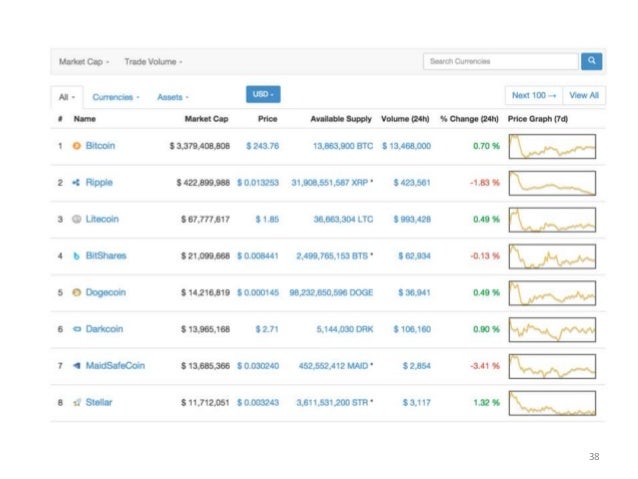The width and height of the screenshot is (638, 479).
Task: Click Bitcoin supply 13,863,900 BTC
Action: (343, 146)
